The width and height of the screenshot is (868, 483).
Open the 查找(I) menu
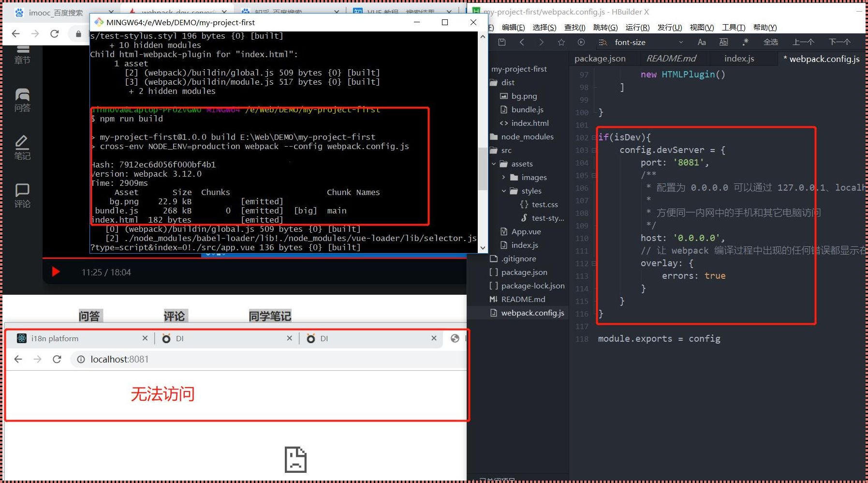pyautogui.click(x=575, y=28)
